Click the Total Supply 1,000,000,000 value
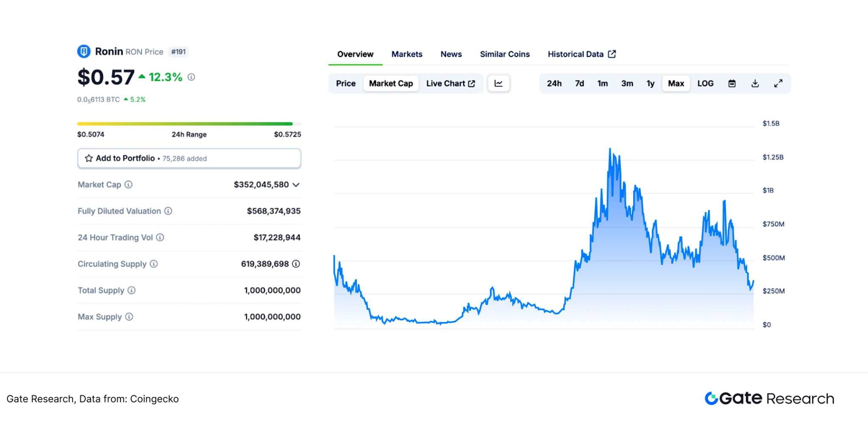Image resolution: width=868 pixels, height=425 pixels. click(x=273, y=290)
